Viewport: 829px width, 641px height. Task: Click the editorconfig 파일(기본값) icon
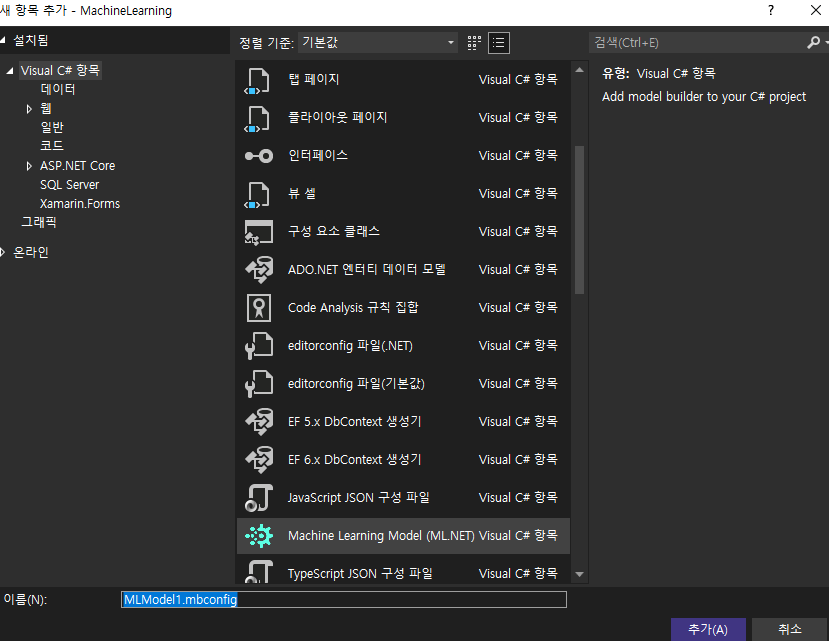[x=259, y=384]
